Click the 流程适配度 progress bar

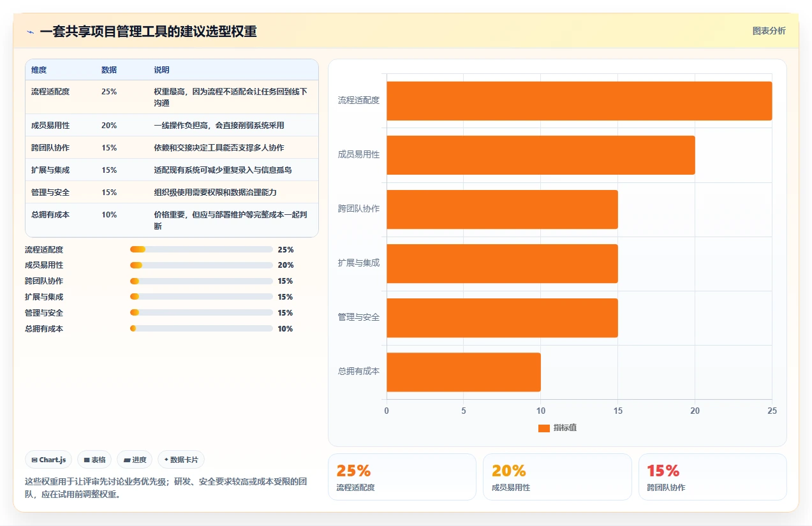coord(201,249)
